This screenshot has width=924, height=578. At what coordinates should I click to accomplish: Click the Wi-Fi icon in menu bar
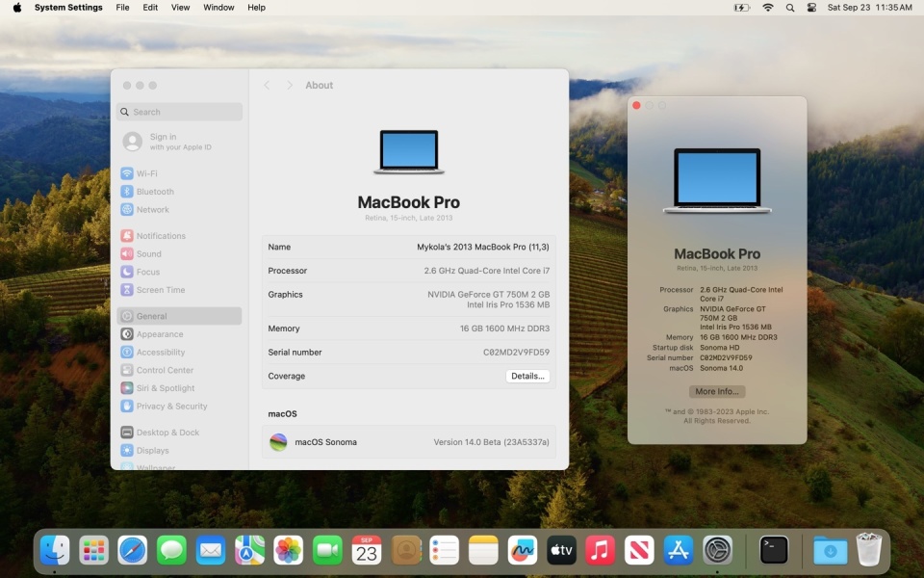click(x=768, y=8)
